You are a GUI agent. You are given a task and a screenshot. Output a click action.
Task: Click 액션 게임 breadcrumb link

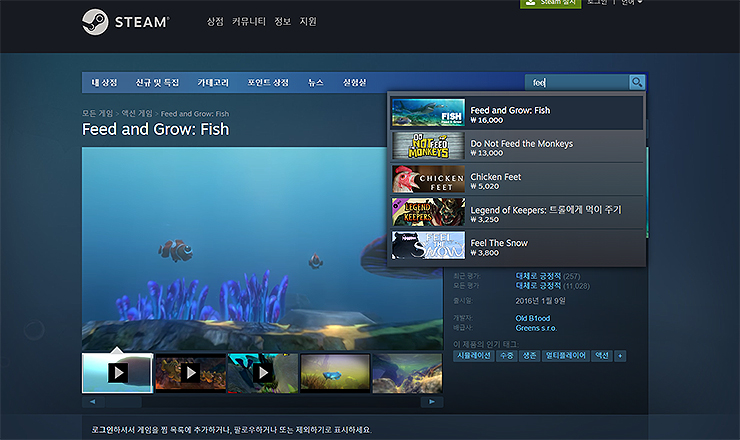(137, 113)
